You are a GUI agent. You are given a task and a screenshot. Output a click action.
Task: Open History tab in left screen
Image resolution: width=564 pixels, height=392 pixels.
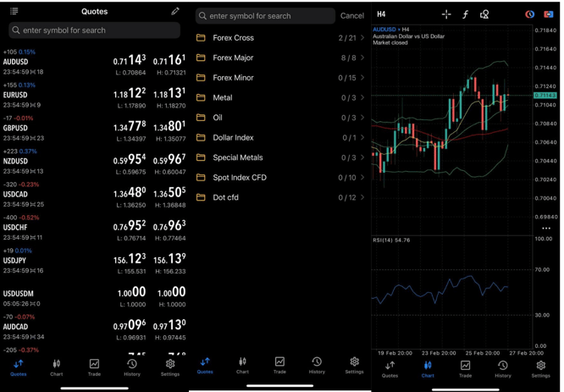point(132,368)
